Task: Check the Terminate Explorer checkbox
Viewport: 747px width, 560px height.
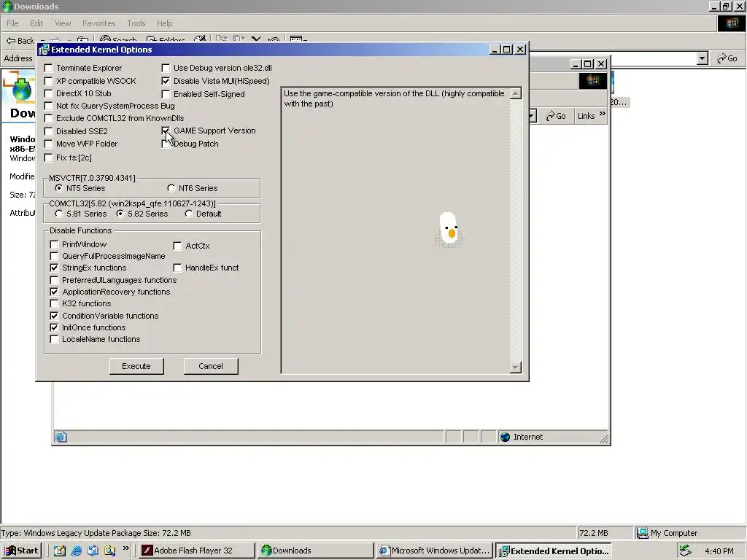Action: 49,68
